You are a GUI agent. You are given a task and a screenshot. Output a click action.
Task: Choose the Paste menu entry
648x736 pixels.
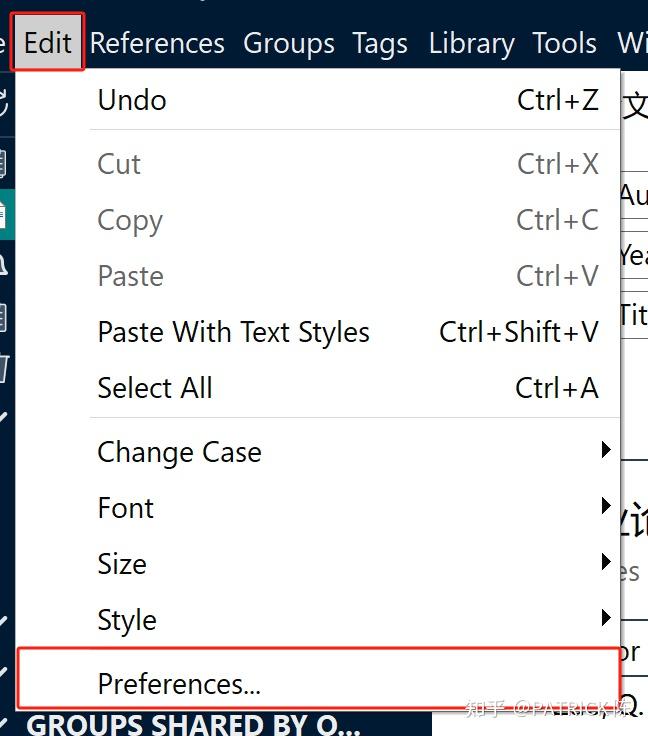tap(130, 276)
